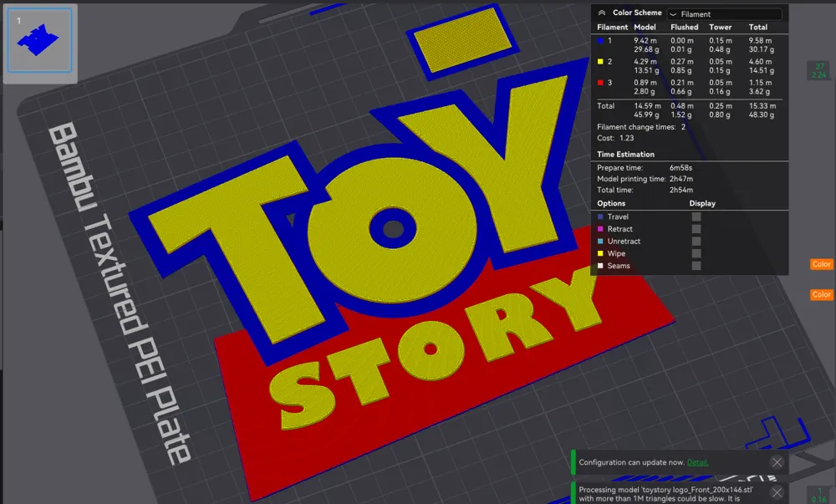Click the red swatch for filament 3
This screenshot has width=836, height=504.
pyautogui.click(x=600, y=83)
